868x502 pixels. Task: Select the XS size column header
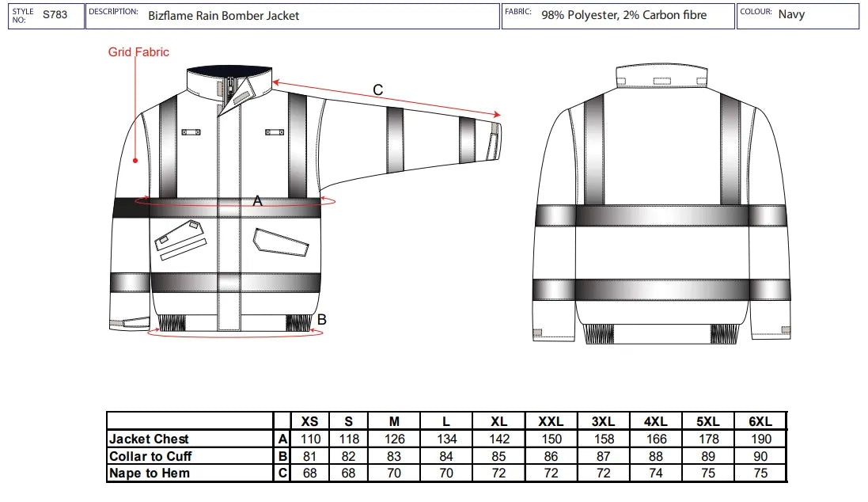310,421
